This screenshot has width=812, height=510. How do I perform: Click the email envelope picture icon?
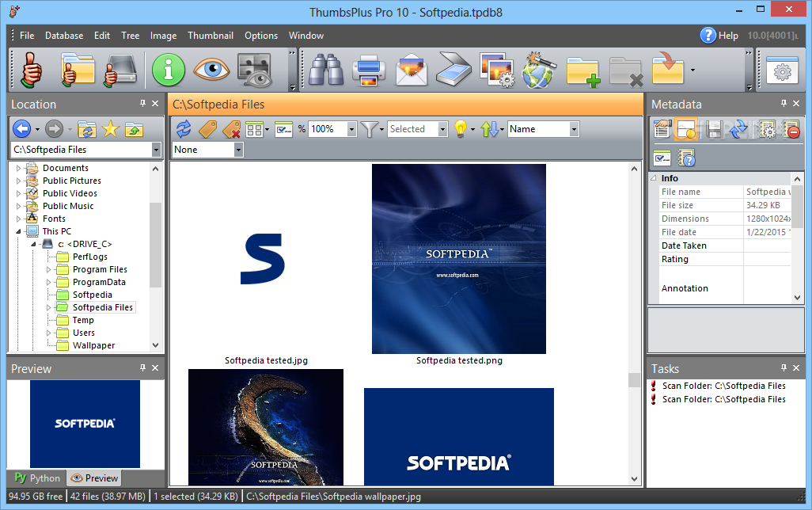[412, 70]
